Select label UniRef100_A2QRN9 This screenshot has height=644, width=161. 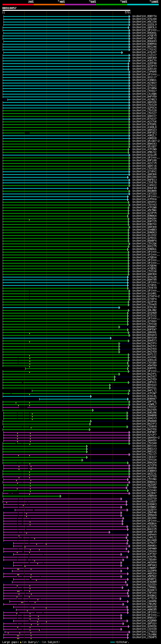pos(144,621)
